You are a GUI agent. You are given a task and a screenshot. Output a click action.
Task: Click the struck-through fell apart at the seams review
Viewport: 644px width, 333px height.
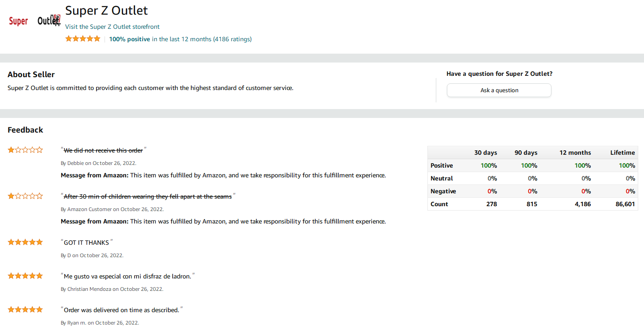(147, 196)
